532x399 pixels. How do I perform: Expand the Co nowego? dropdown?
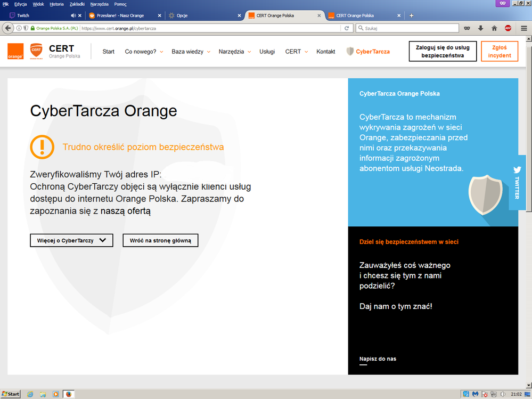(x=144, y=52)
